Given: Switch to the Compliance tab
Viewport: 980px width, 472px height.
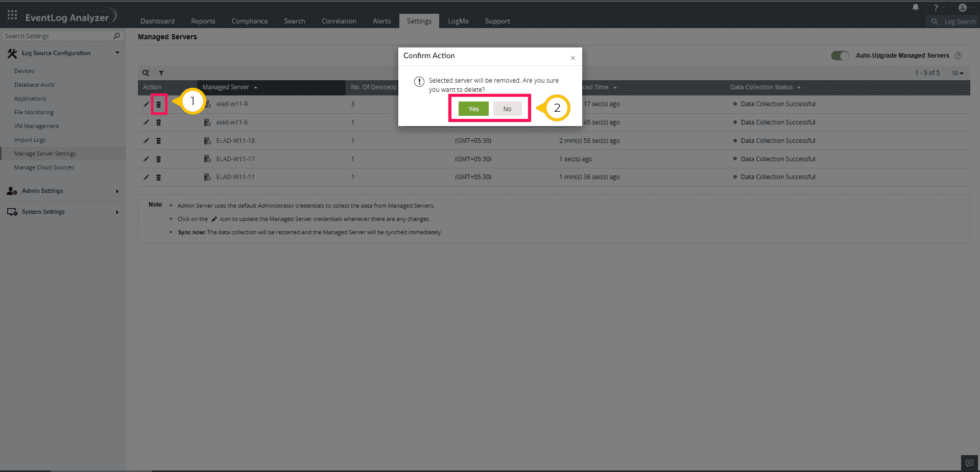Looking at the screenshot, I should 249,21.
